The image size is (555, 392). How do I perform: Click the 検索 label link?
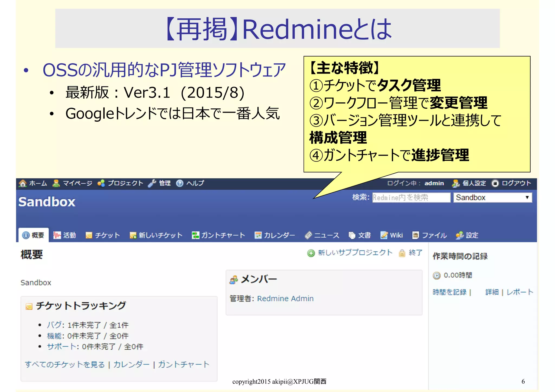click(x=360, y=197)
